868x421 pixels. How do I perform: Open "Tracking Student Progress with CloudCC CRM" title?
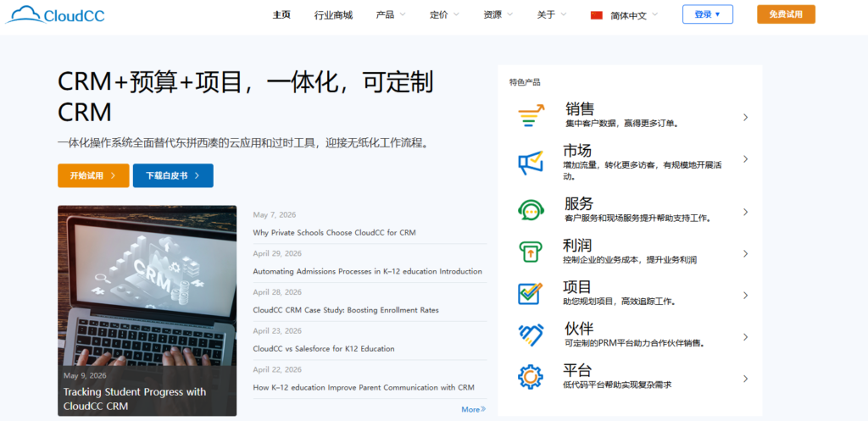(x=135, y=399)
